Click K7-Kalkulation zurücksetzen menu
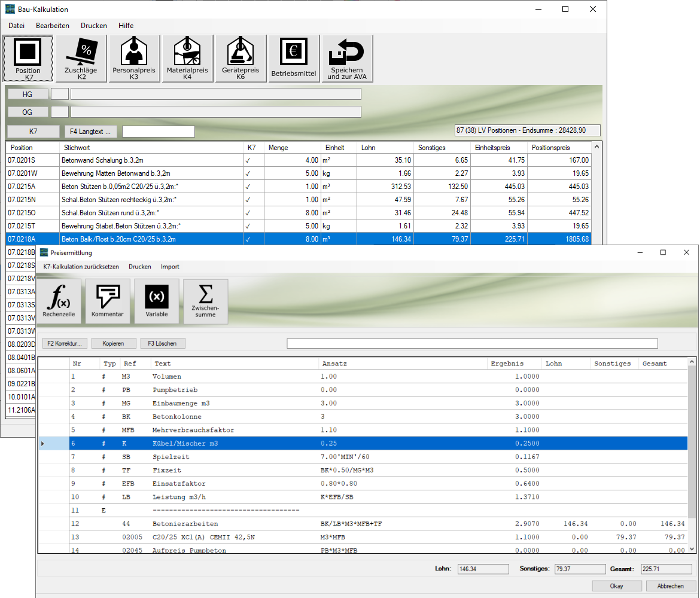This screenshot has width=700, height=598. point(81,267)
